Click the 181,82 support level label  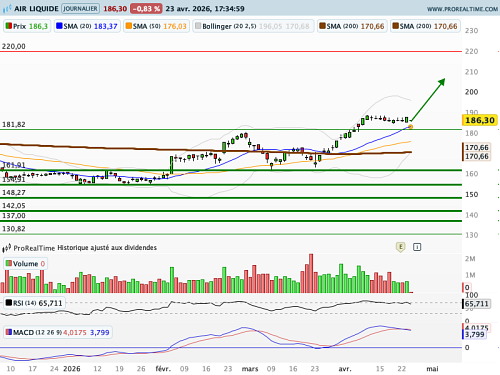tap(14, 125)
